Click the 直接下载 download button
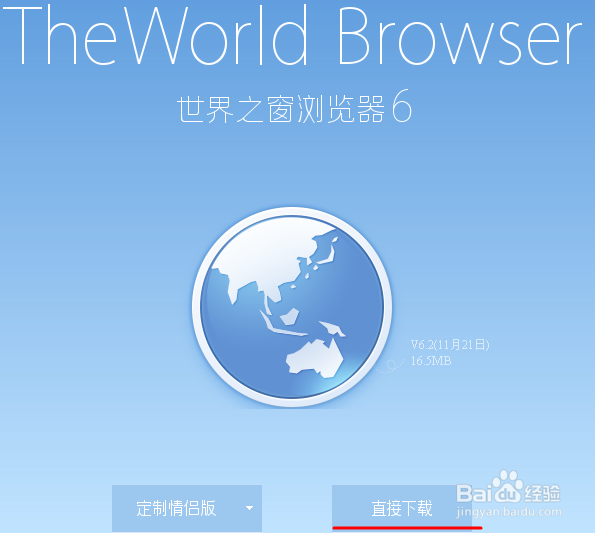595x533 pixels. (402, 508)
